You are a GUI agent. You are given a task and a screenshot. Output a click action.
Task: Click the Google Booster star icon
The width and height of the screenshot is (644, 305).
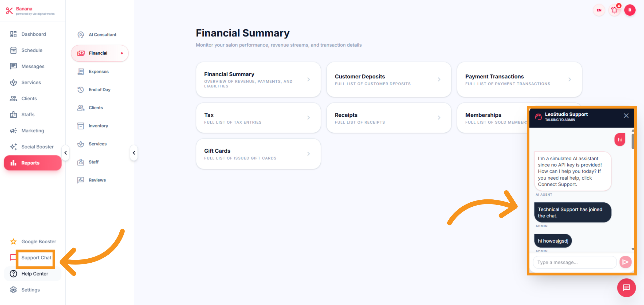click(x=13, y=241)
